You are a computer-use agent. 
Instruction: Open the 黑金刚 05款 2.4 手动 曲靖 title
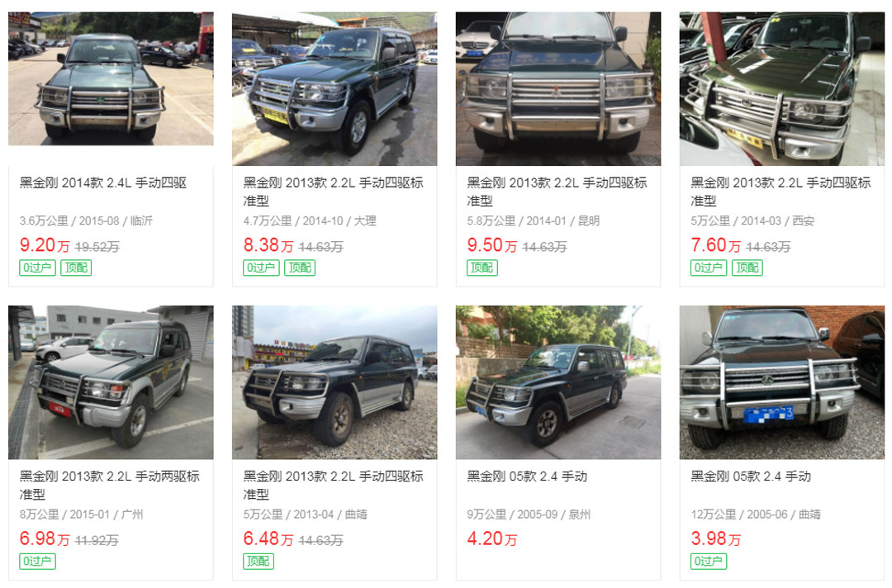[750, 477]
